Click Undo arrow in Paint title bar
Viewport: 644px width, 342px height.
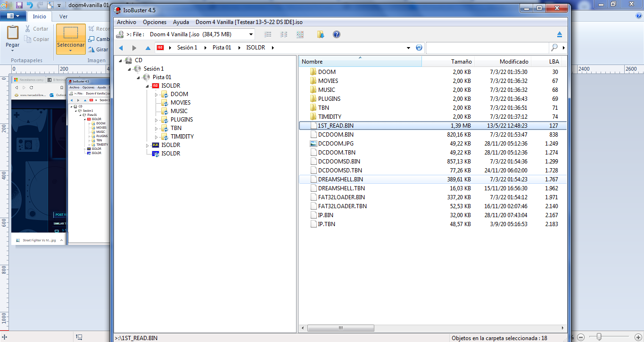(x=30, y=5)
